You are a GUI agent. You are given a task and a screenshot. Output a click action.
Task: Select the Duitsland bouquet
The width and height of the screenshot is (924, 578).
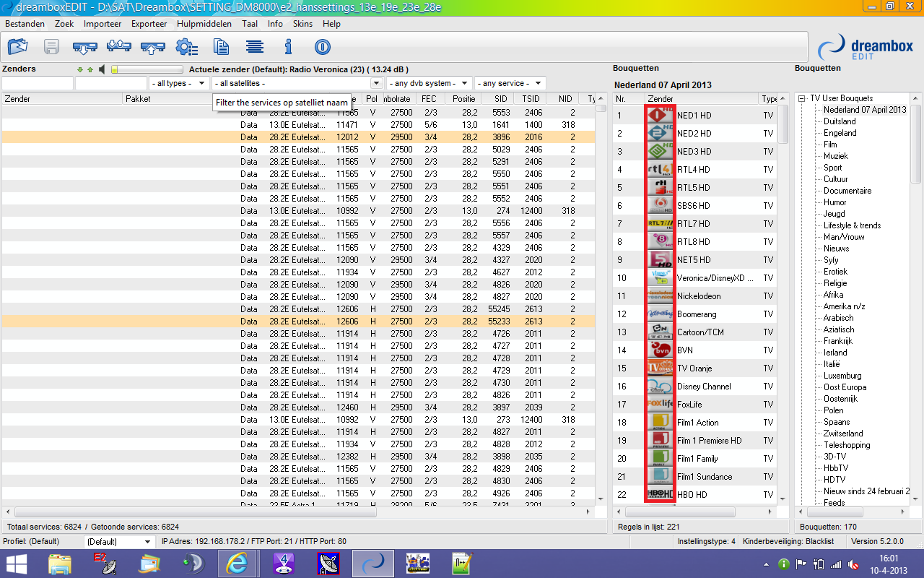840,121
